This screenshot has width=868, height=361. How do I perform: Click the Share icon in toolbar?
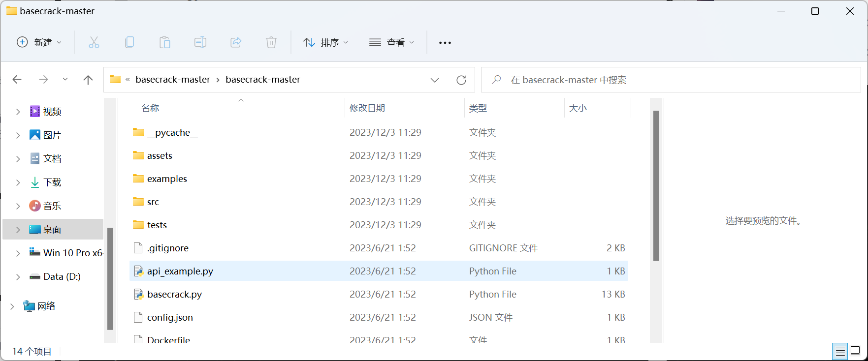click(x=236, y=43)
